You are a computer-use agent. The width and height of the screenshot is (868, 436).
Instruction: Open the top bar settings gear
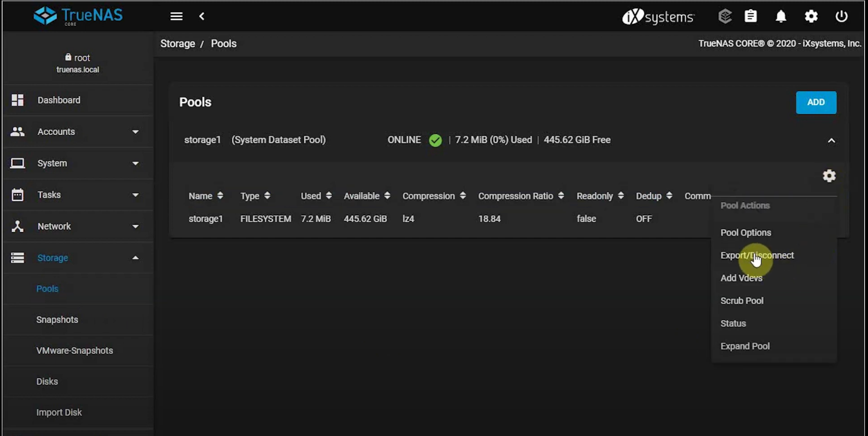tap(811, 16)
